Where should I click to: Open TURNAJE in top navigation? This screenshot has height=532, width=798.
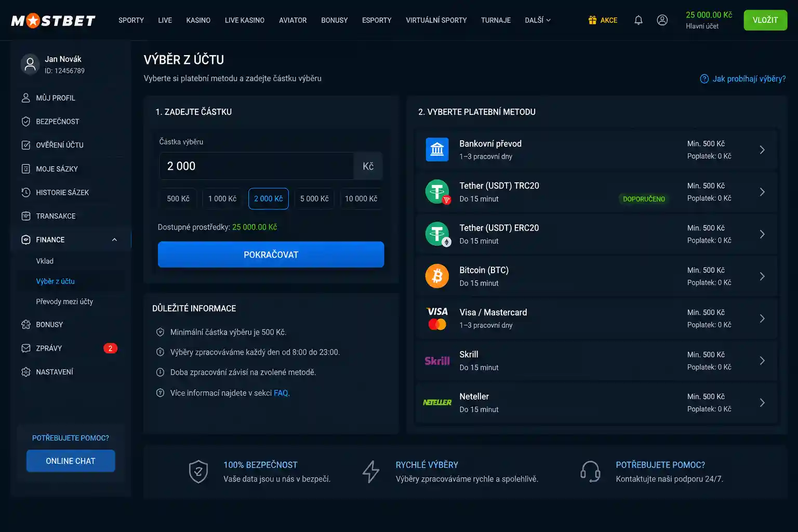(x=496, y=20)
